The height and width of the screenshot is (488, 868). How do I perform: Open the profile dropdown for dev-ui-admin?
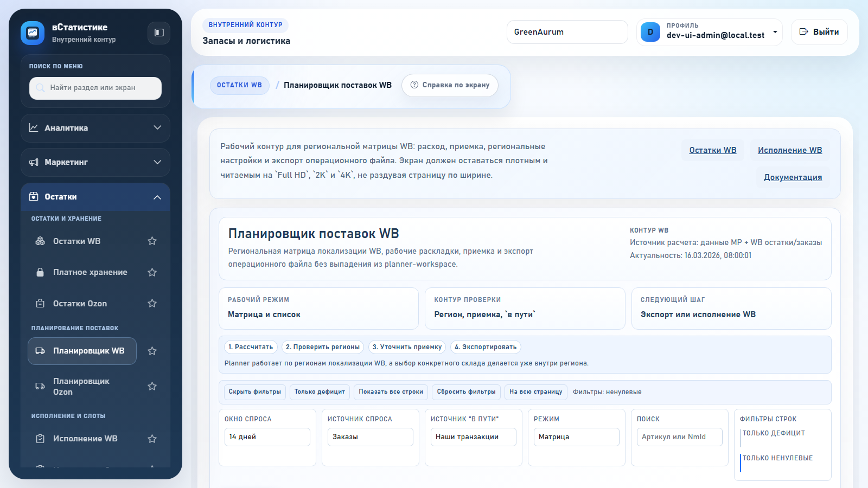click(x=775, y=33)
